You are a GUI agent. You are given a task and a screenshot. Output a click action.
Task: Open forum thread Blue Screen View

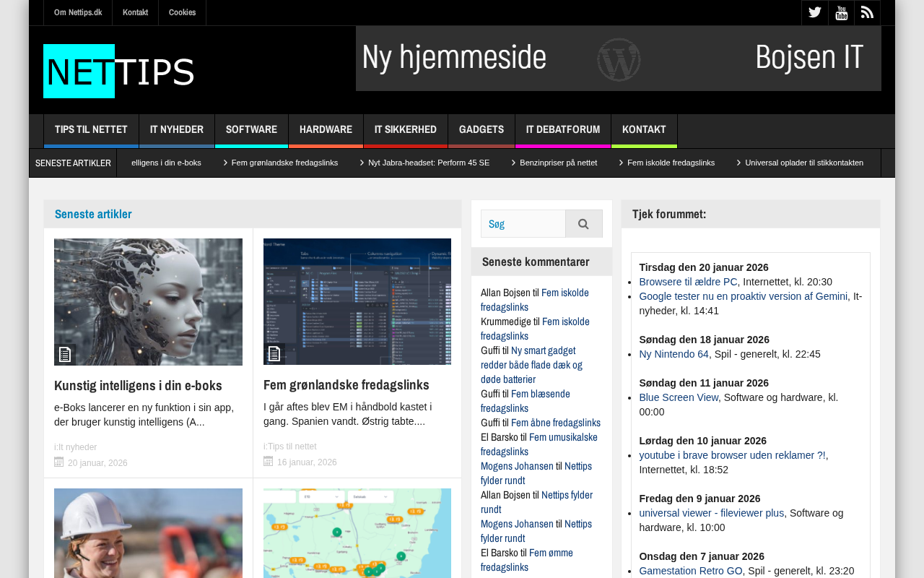pyautogui.click(x=679, y=397)
